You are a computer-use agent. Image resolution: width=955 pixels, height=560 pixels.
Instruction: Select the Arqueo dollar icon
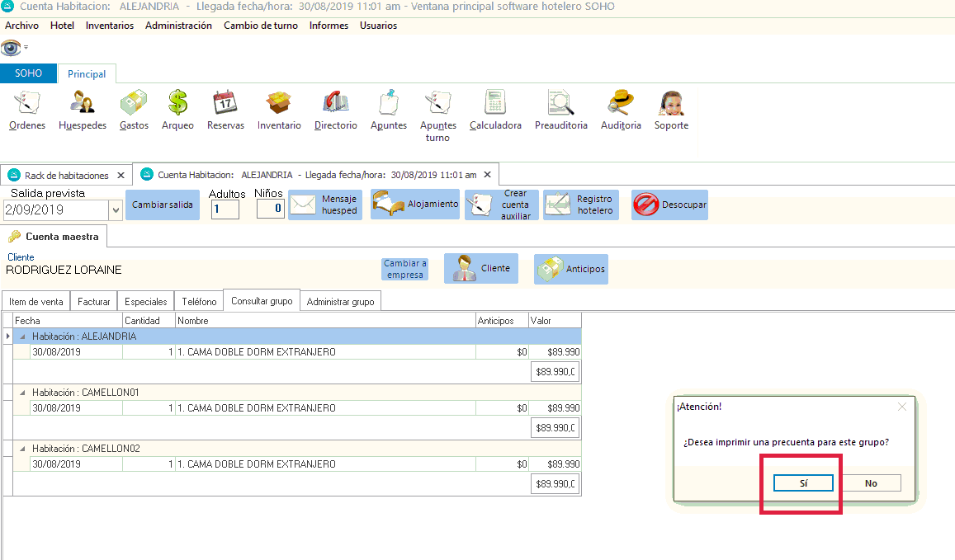click(x=177, y=111)
